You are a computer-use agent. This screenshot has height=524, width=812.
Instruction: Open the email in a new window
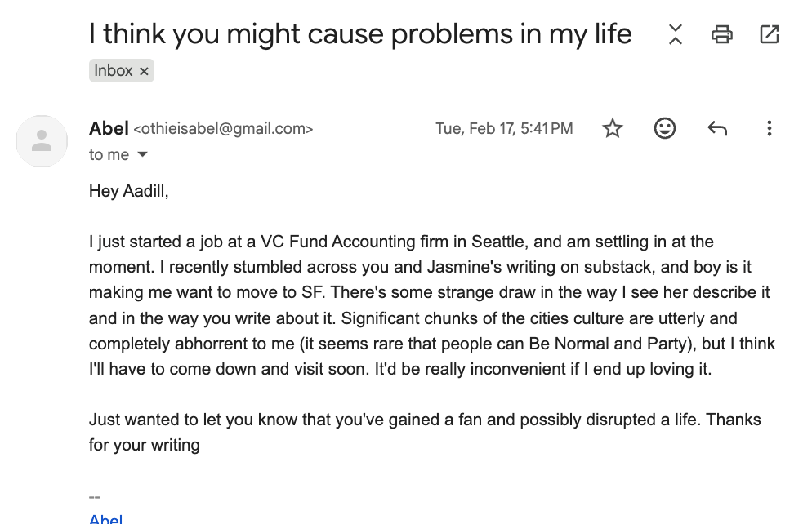(x=769, y=34)
